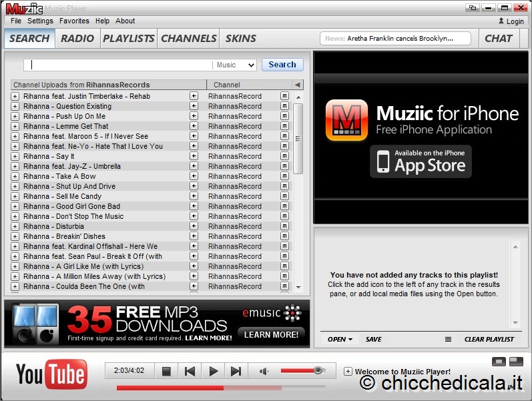
Task: Expand the 'Welcome to Muziic Player!' plus box
Action: click(348, 372)
